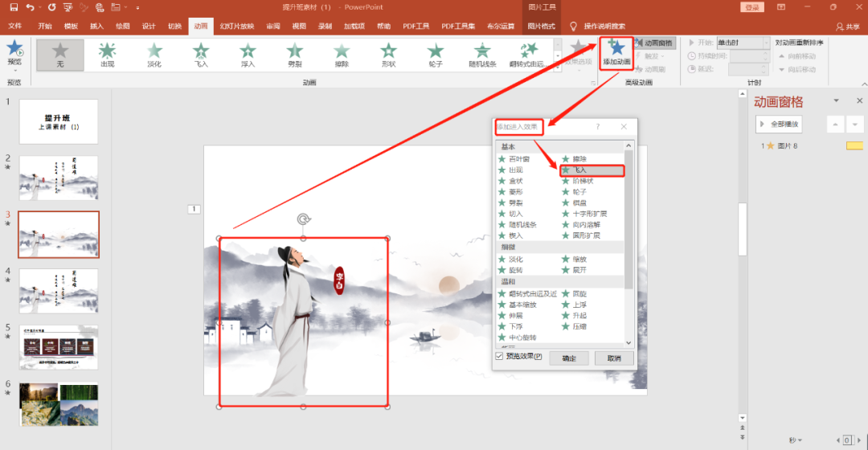Click the dialog help question mark

[598, 127]
